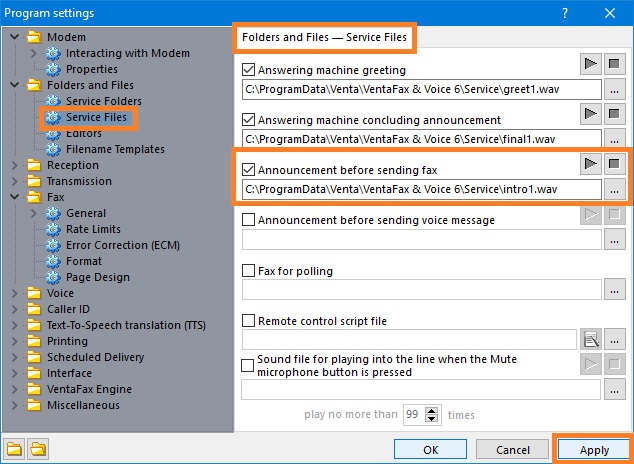Browse for the intro1.wav file path

(x=614, y=190)
